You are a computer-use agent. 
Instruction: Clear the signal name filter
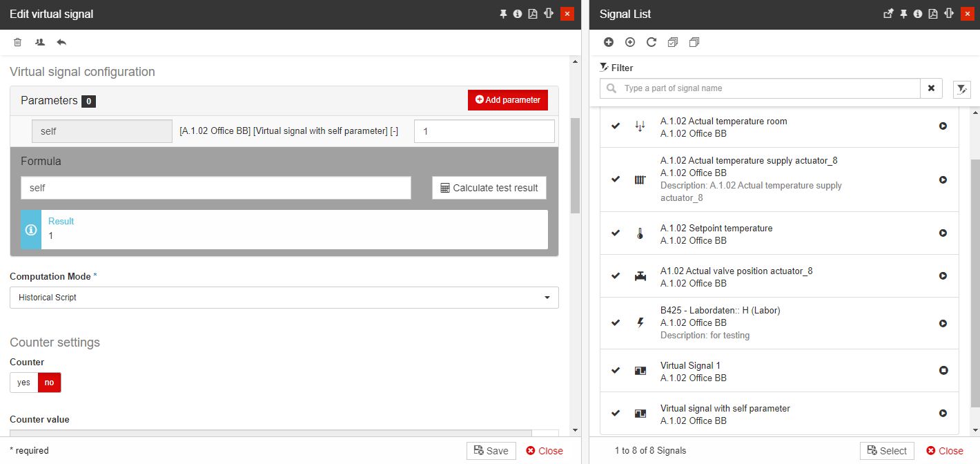point(931,88)
